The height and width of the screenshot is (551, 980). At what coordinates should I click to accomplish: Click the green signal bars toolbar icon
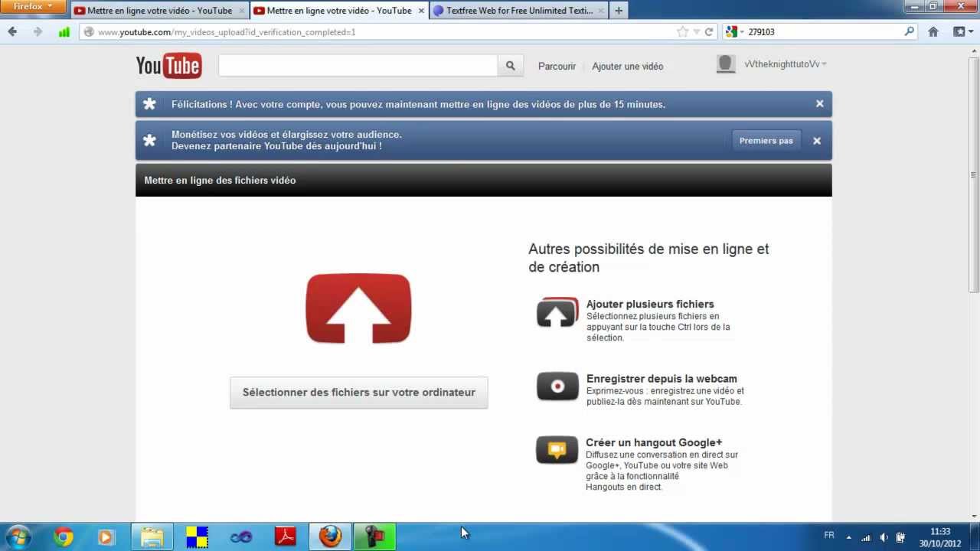64,32
